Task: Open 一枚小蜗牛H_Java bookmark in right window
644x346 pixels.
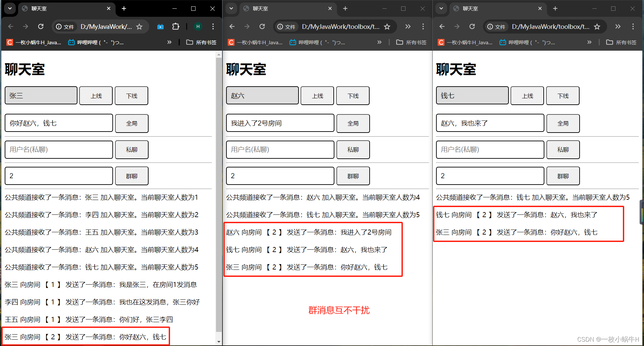Action: [x=465, y=42]
